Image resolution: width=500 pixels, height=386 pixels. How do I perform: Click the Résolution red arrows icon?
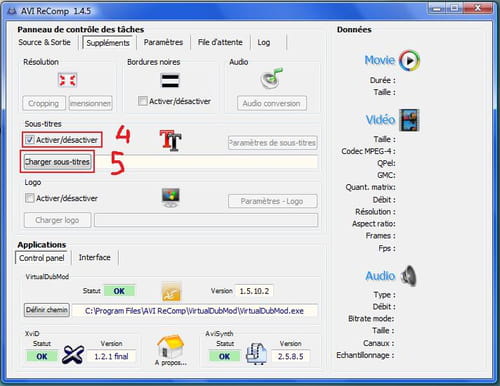pyautogui.click(x=67, y=80)
